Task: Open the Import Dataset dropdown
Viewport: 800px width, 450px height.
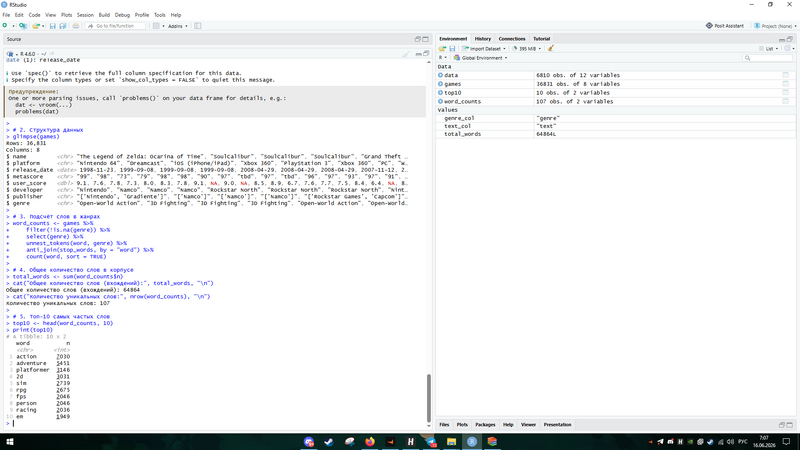Action: (484, 48)
